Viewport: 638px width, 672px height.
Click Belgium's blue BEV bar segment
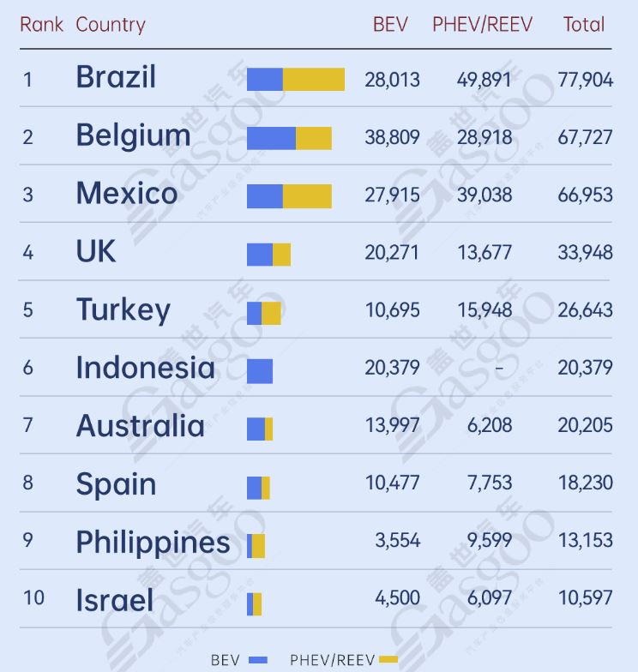[x=271, y=138]
